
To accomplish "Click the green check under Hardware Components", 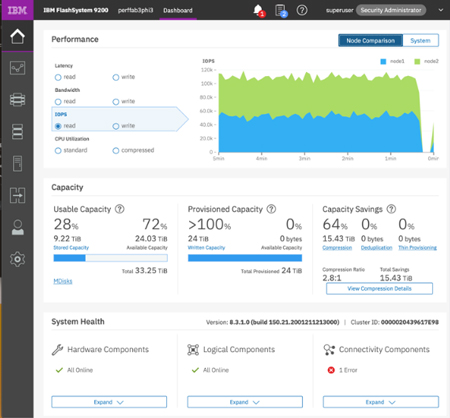I will coord(59,370).
